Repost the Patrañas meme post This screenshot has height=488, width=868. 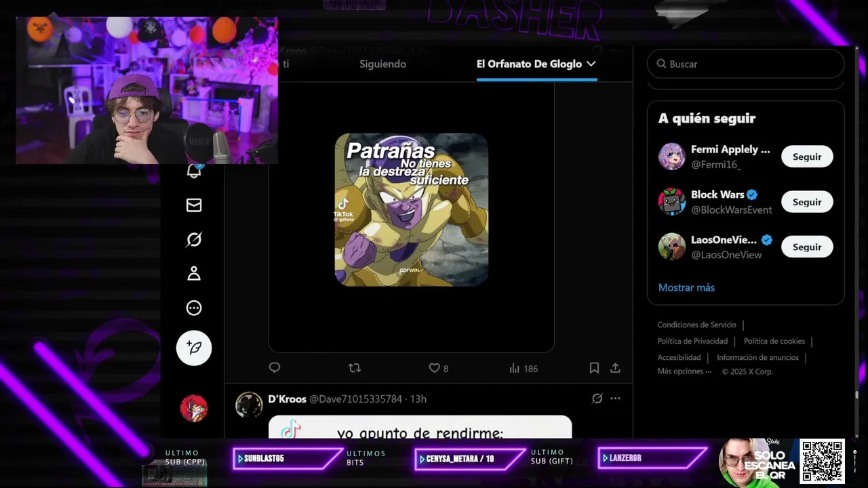[x=355, y=368]
